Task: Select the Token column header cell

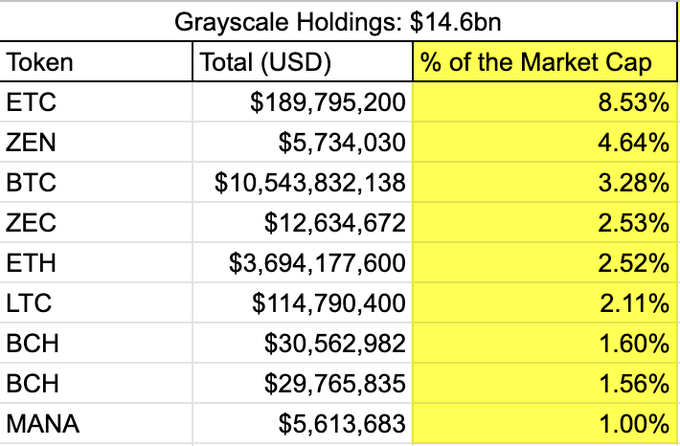Action: pyautogui.click(x=96, y=62)
